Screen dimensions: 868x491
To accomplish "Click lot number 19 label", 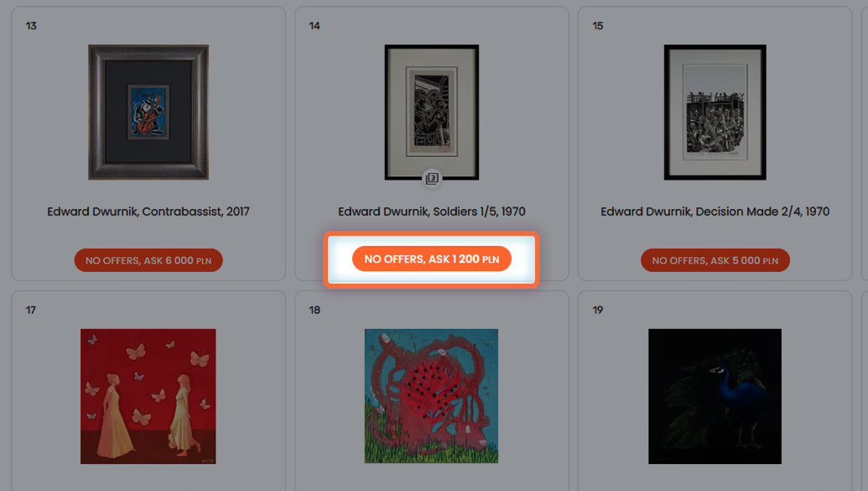I will (598, 311).
